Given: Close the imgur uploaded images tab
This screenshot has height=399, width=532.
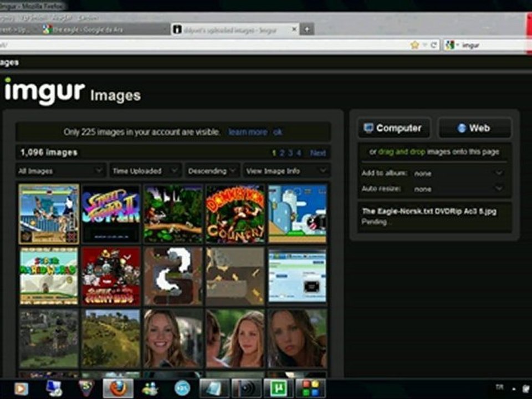Looking at the screenshot, I should pos(294,29).
